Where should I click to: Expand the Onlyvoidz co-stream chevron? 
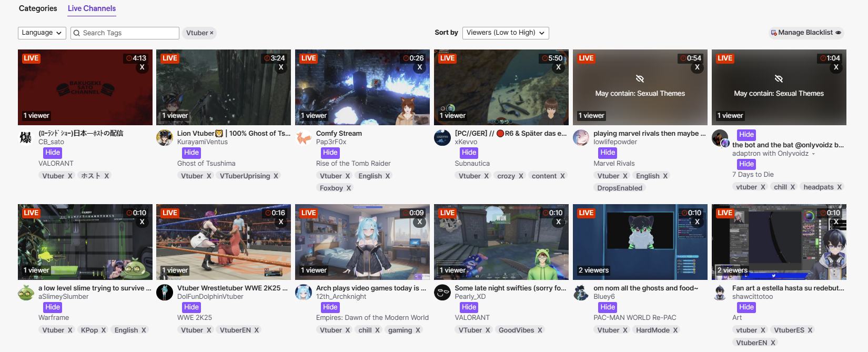pos(813,154)
